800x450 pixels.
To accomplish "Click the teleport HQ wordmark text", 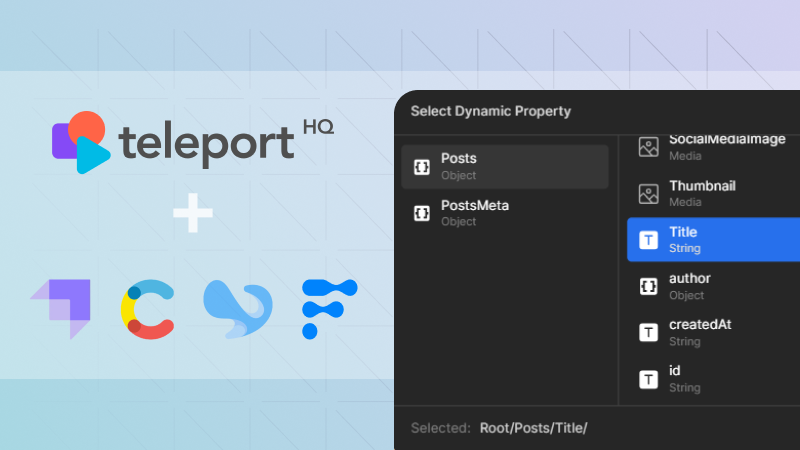I will point(226,143).
